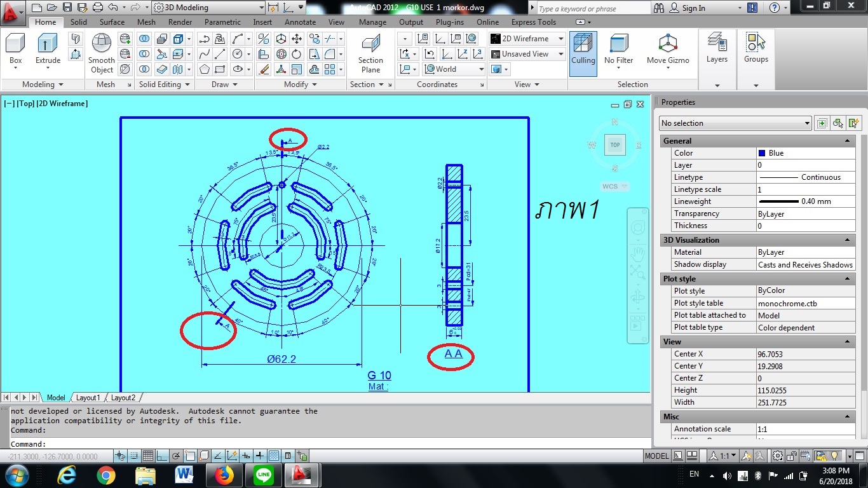
Task: Click the Blue color property swatch
Action: point(762,153)
